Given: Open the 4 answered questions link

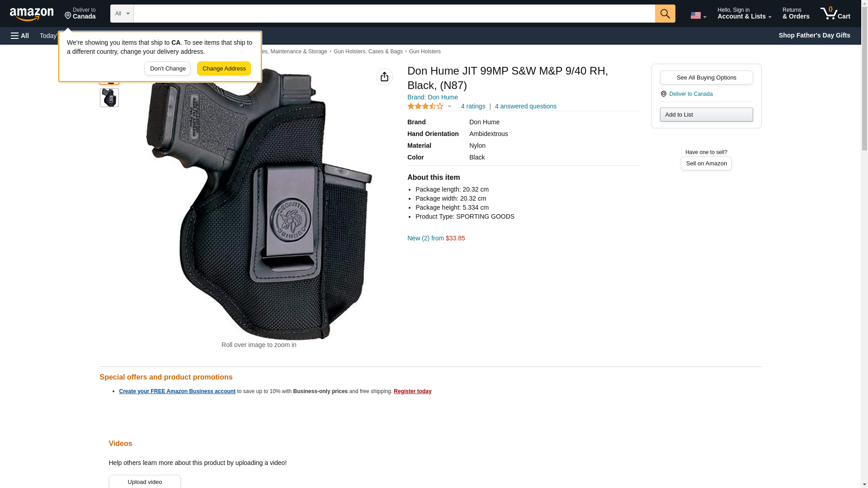Looking at the screenshot, I should [x=525, y=106].
